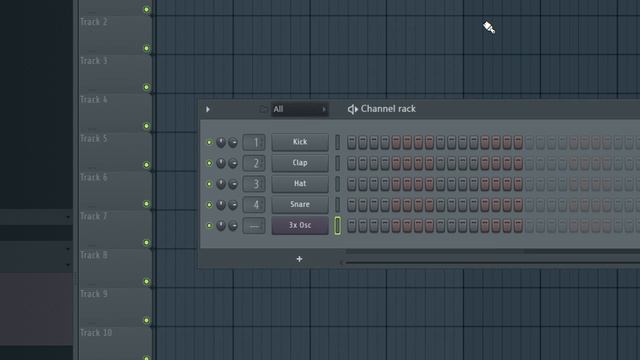
Task: Select the Hat channel via its selector LED
Action: pyautogui.click(x=338, y=184)
